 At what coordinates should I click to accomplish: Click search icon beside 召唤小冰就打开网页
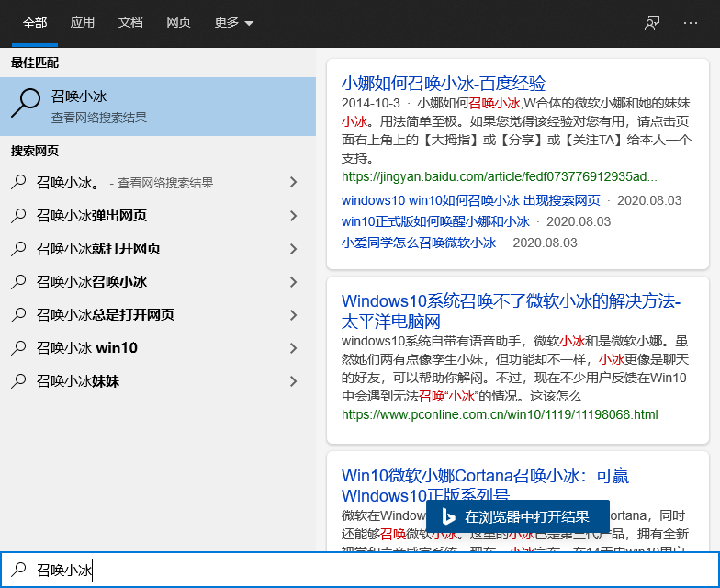coord(18,248)
